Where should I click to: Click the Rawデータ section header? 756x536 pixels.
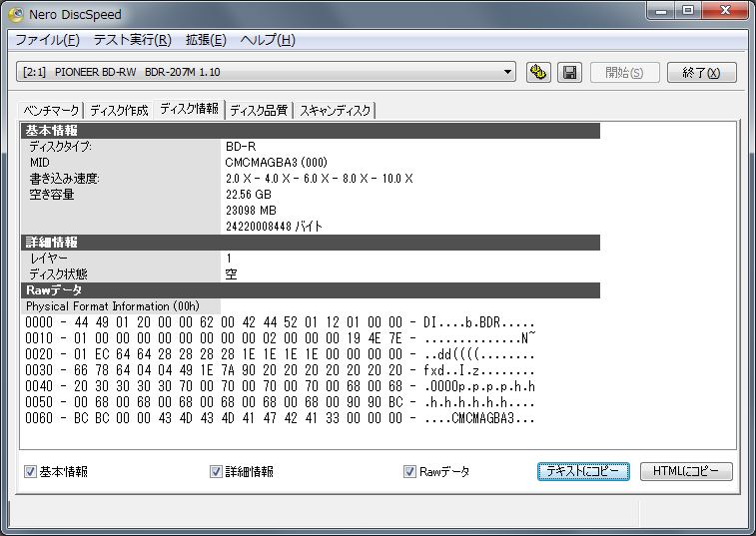311,290
